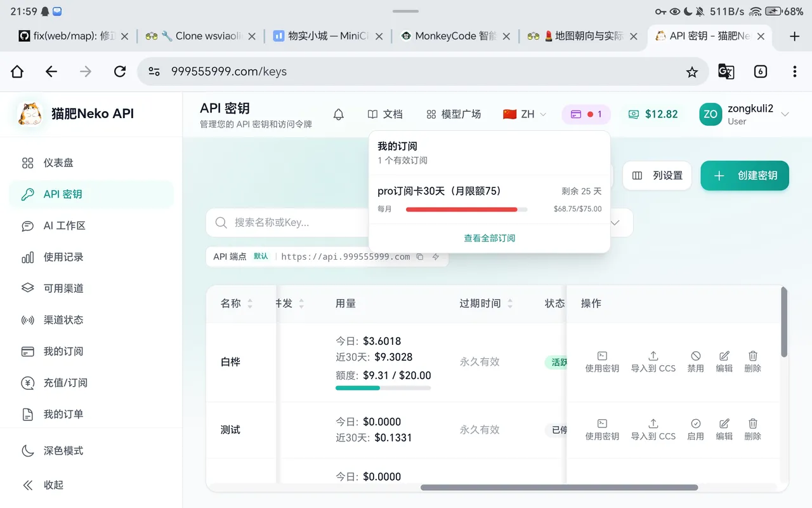
Task: Click the red monthly usage progress bar
Action: [466, 209]
